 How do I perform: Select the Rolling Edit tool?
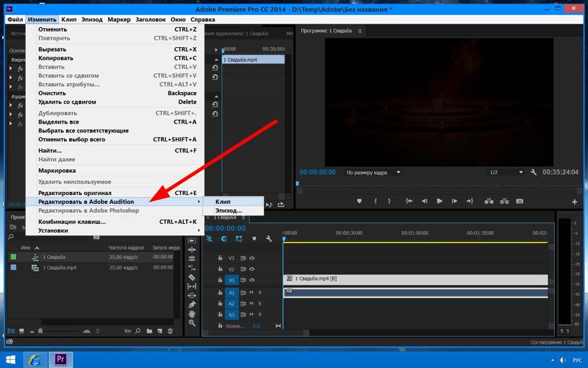[x=192, y=259]
